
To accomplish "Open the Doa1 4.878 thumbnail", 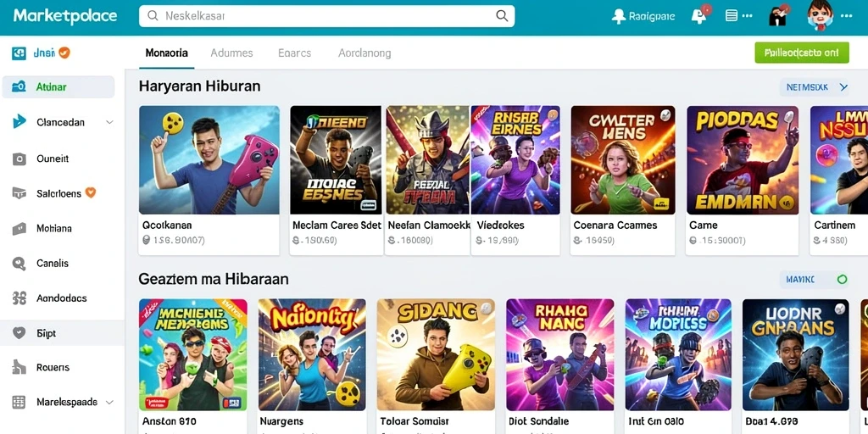I will point(795,355).
